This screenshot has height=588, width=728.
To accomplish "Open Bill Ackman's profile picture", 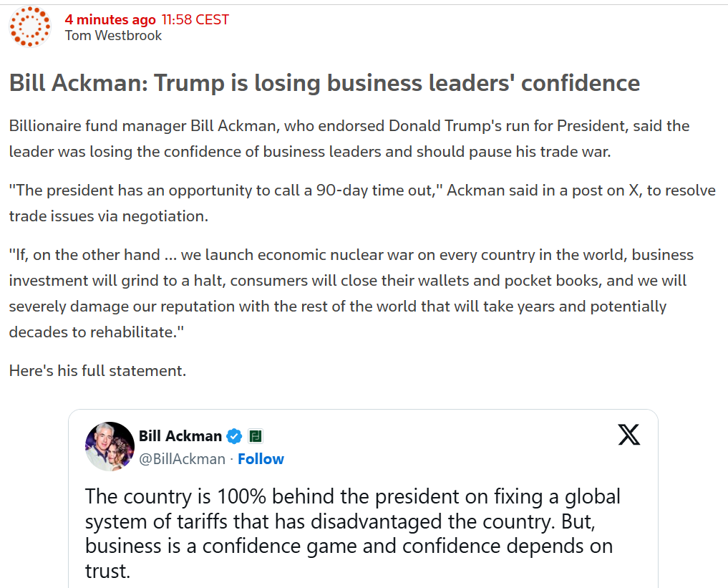I will coord(110,446).
